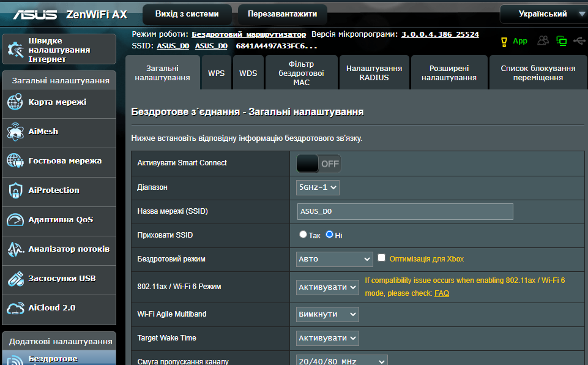Open the Розширені налаштування tab

449,73
